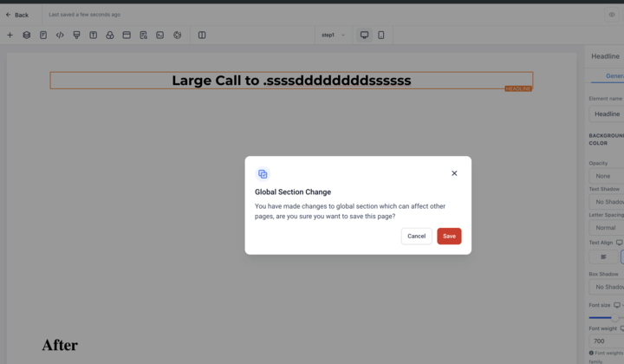
Task: Open the terminal prompt icon
Action: click(x=160, y=35)
